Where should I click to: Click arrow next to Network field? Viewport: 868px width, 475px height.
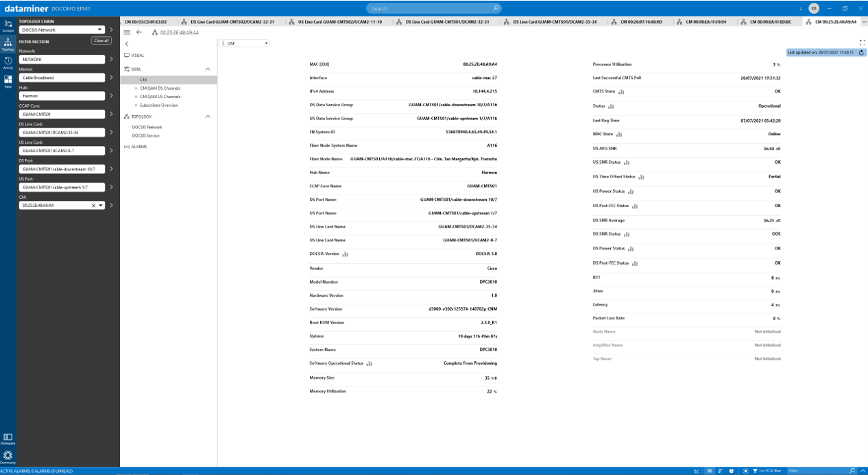111,59
